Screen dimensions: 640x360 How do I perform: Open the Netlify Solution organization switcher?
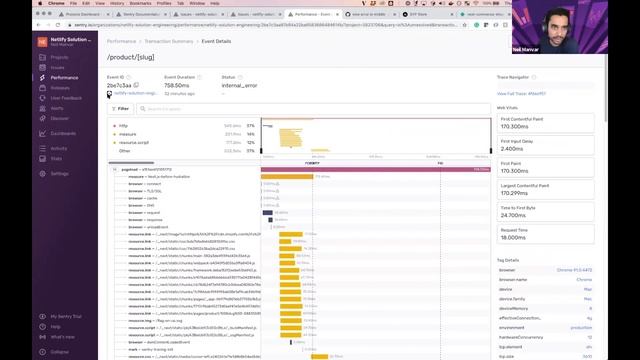[65, 42]
